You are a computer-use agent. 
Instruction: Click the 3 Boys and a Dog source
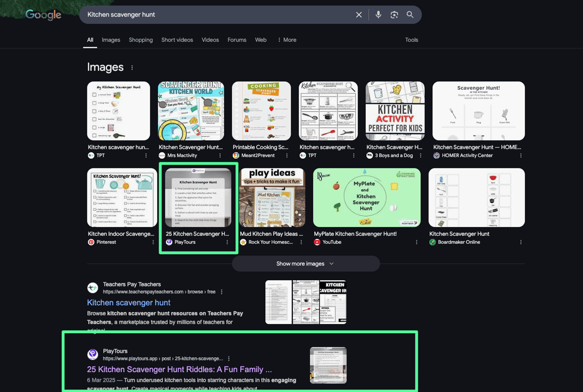pyautogui.click(x=394, y=156)
